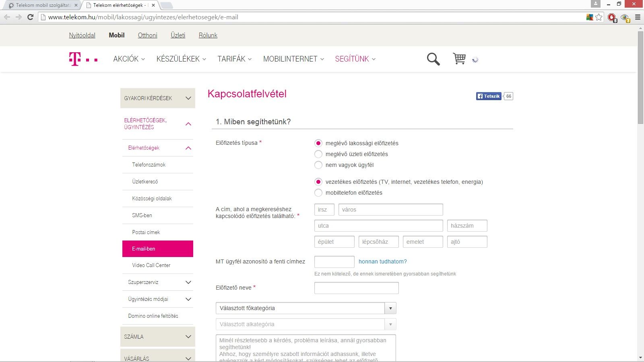Expand the Ügyintézés módjai sidebar item
This screenshot has width=644, height=362.
(x=158, y=299)
